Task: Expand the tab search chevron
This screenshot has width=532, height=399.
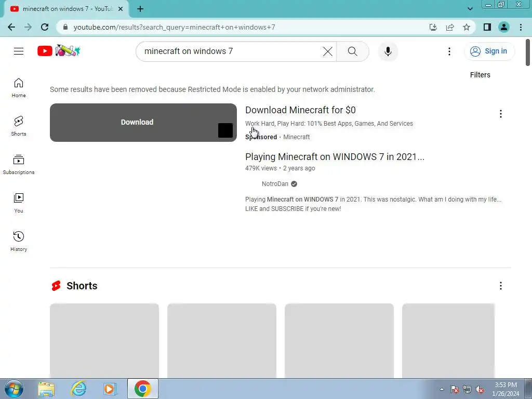Action: (470, 9)
